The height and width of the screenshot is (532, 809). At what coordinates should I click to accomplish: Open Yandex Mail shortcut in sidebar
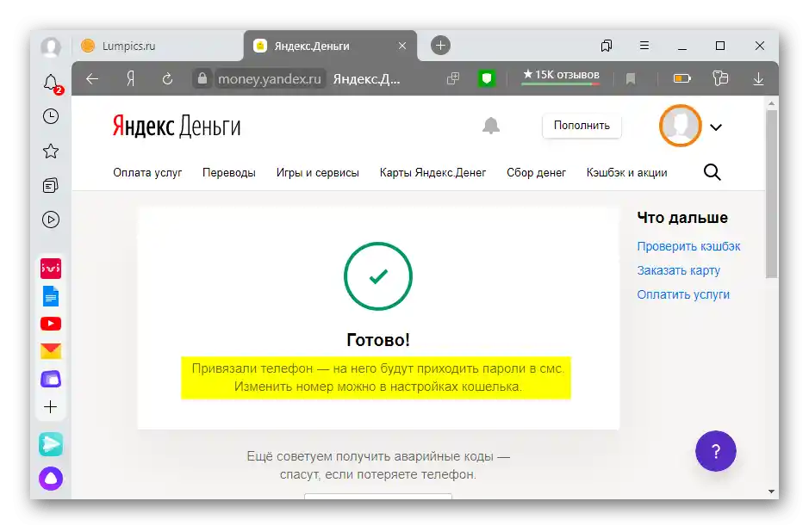tap(51, 351)
